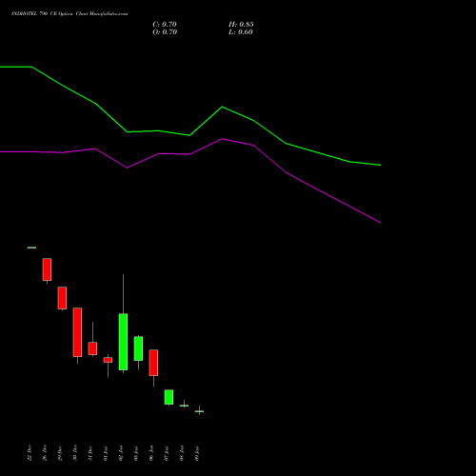Click the flat green dash candle for 22 Dec
The image size is (476, 476).
click(31, 248)
